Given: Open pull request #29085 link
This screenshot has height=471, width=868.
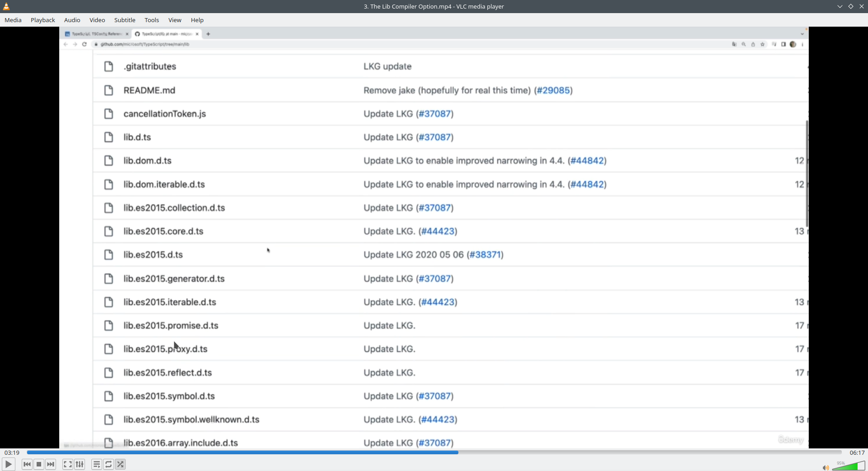Looking at the screenshot, I should point(553,90).
